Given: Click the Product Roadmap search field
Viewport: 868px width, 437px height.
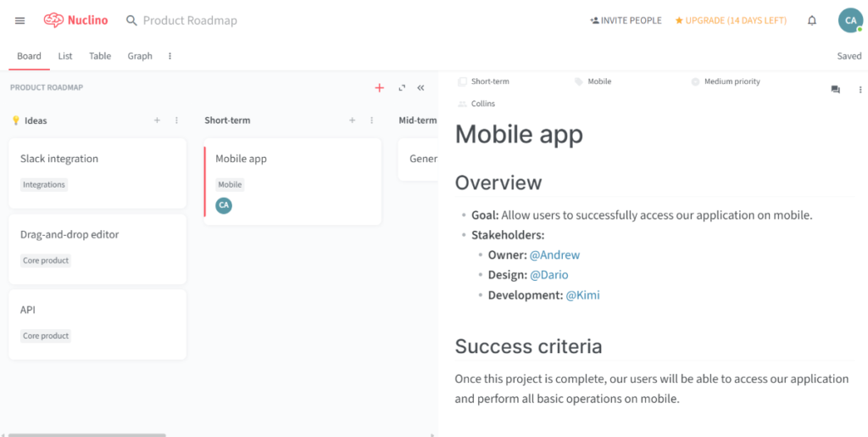Looking at the screenshot, I should 190,20.
